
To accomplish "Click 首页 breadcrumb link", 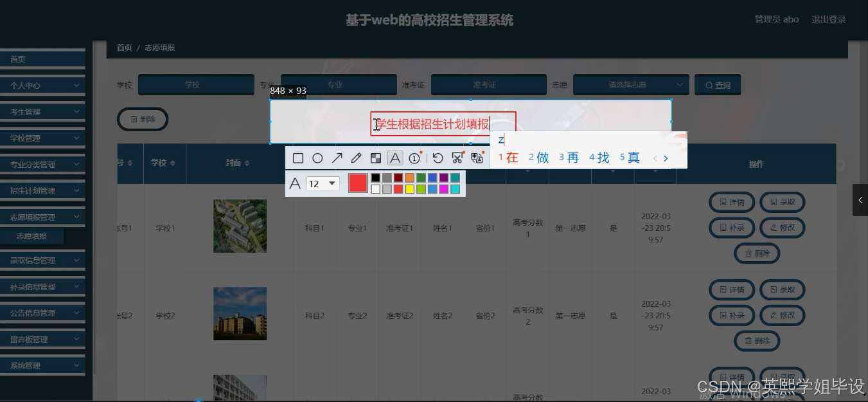I will [x=124, y=48].
